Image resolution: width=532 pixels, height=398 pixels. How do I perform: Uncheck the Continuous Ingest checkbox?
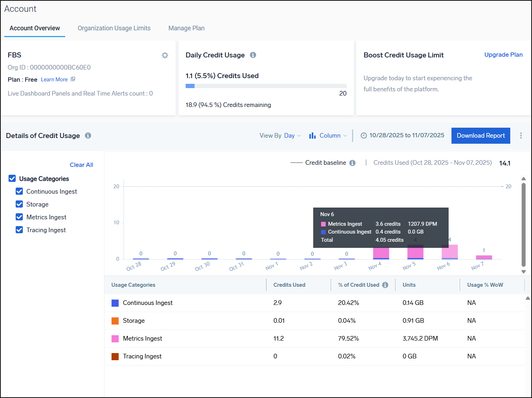(19, 192)
